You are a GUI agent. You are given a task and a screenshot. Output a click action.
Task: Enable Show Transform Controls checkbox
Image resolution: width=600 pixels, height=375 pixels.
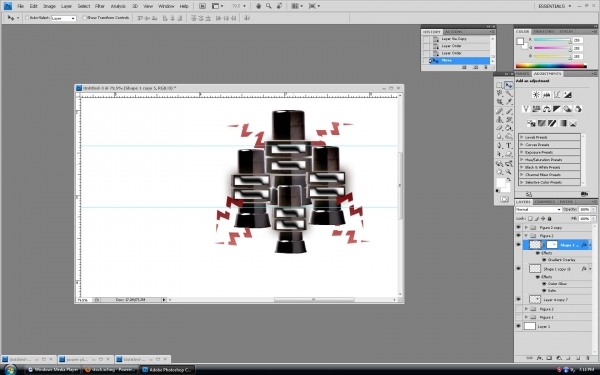tap(85, 18)
